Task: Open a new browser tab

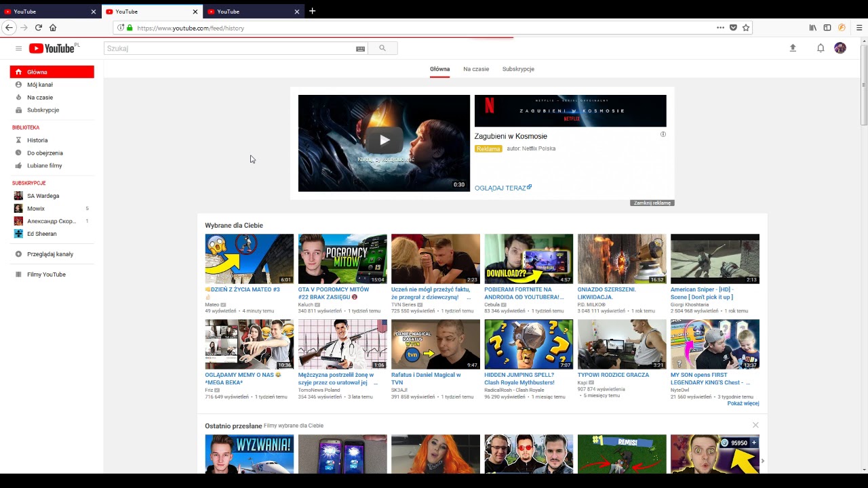Action: pyautogui.click(x=312, y=11)
